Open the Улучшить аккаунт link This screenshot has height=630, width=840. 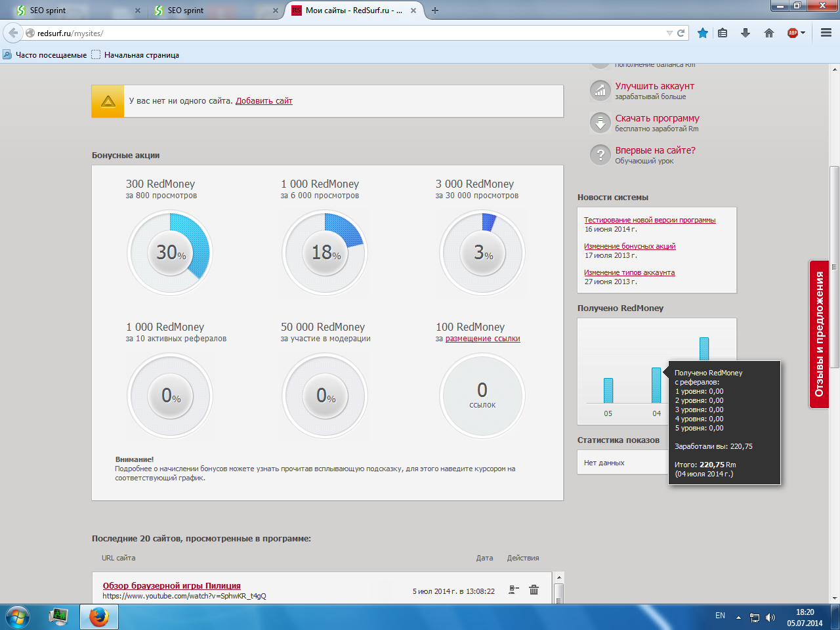click(654, 86)
